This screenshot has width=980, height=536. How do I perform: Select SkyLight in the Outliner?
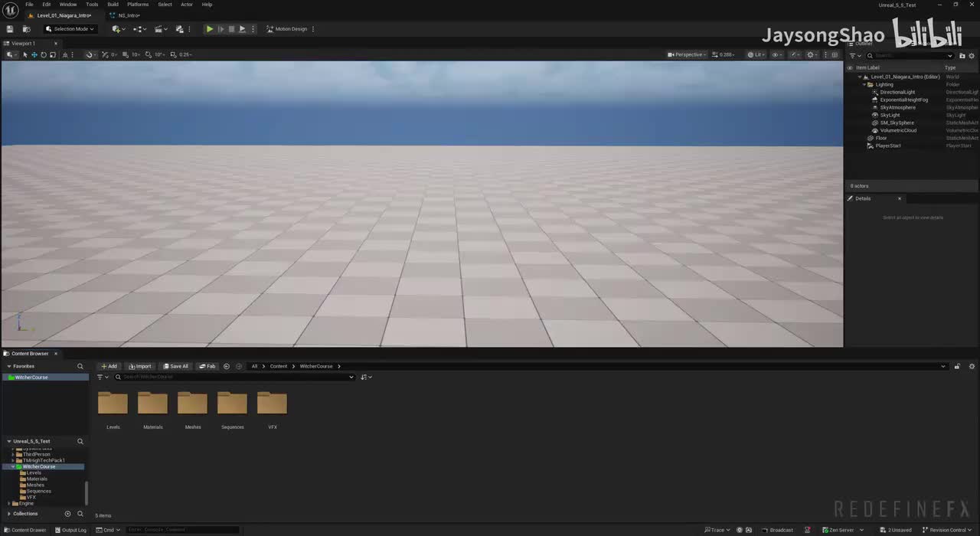pos(890,115)
